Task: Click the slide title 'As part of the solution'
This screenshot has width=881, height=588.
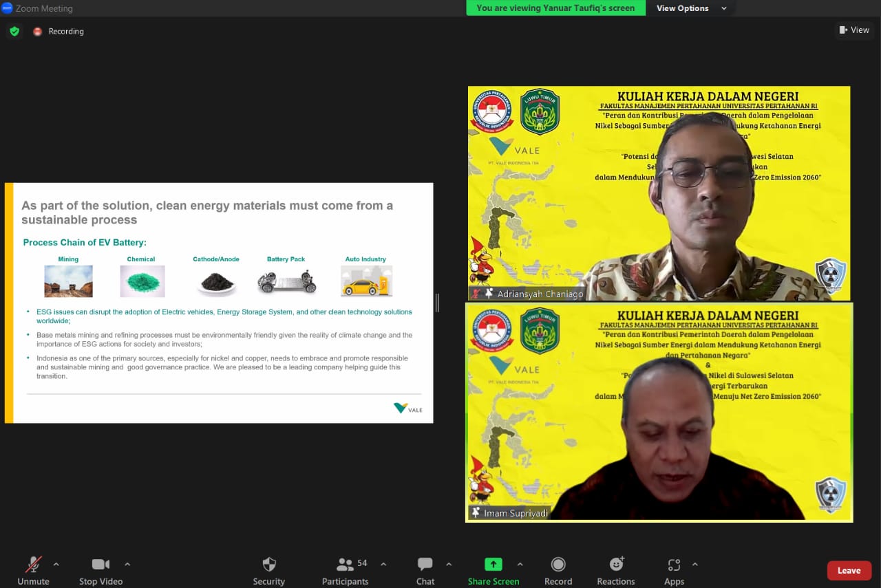Action: click(x=207, y=213)
